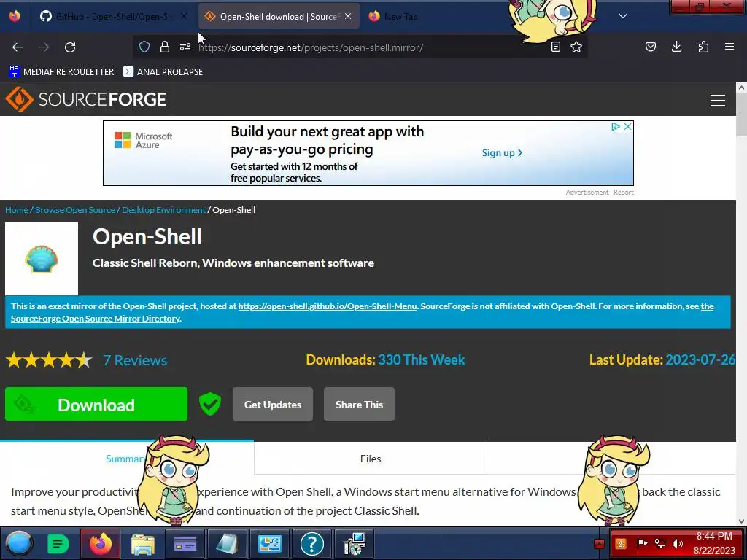Open the ANAL PROLAPSE bookmark
This screenshot has height=560, width=747.
tap(163, 72)
